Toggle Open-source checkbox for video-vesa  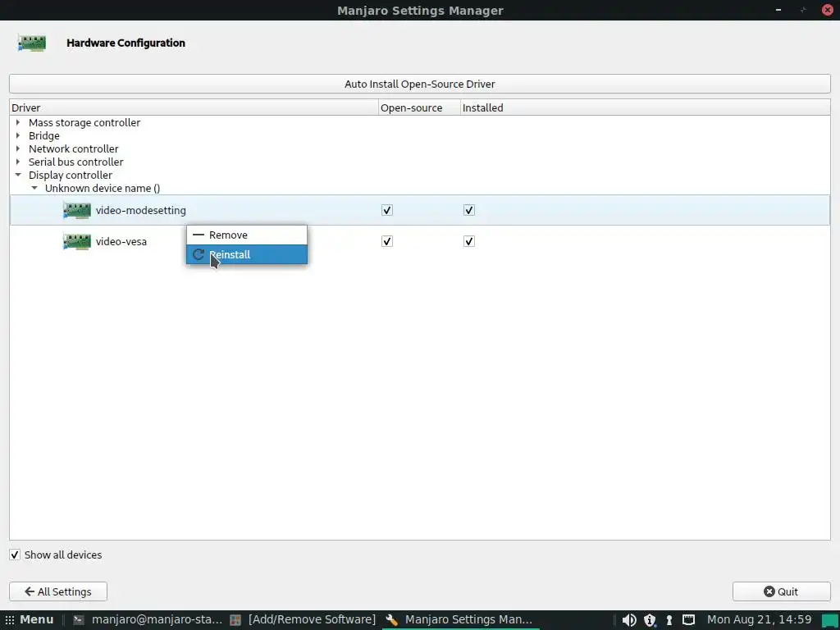point(387,241)
